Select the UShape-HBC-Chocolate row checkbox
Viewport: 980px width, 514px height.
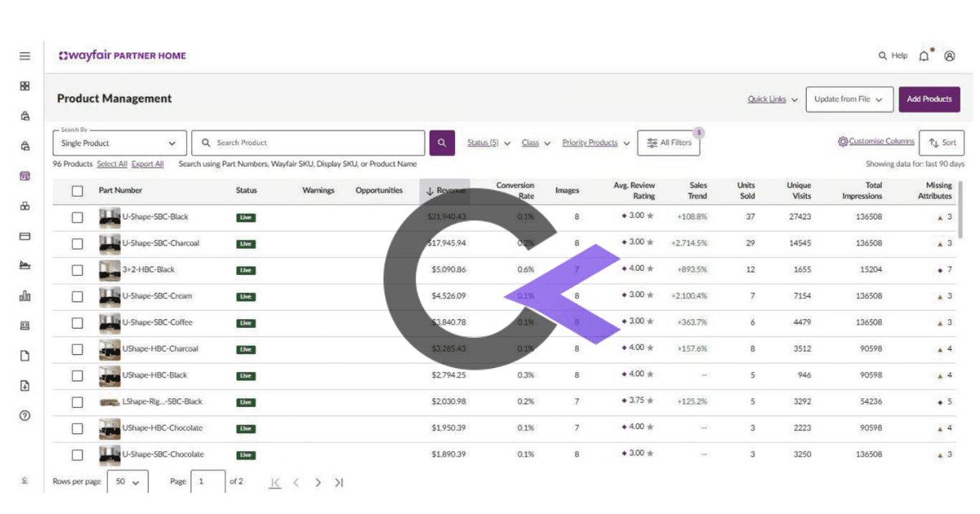[x=78, y=428]
